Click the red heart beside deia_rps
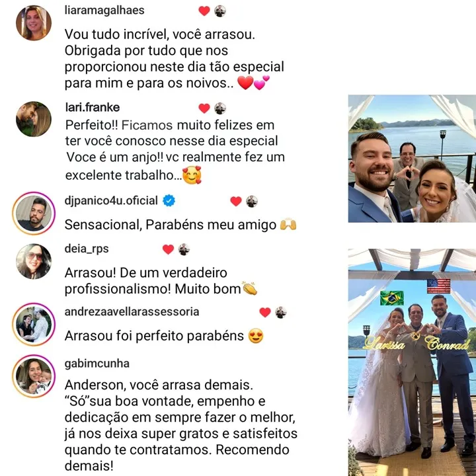The image size is (476, 476). click(168, 249)
